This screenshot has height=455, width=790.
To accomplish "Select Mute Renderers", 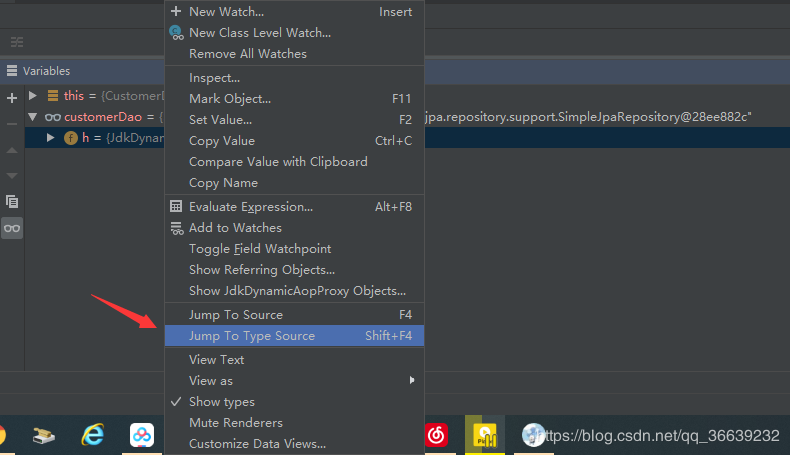I will (x=294, y=423).
